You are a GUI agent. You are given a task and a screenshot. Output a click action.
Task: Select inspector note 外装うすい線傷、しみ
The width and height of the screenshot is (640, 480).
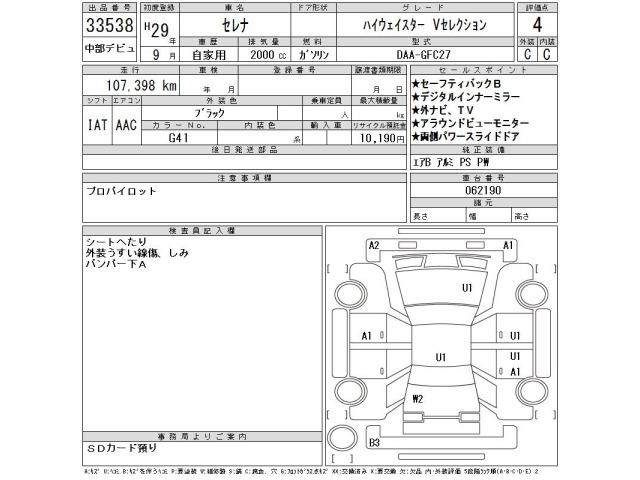pyautogui.click(x=137, y=253)
